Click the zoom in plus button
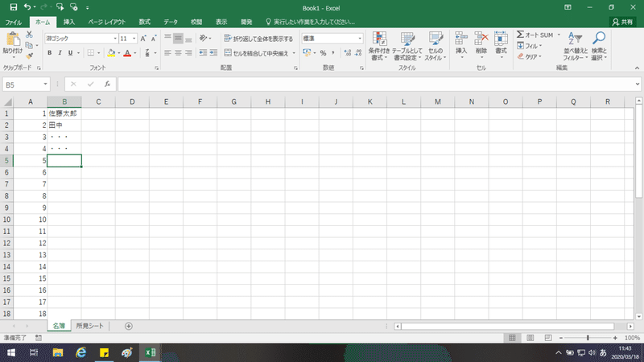 615,338
